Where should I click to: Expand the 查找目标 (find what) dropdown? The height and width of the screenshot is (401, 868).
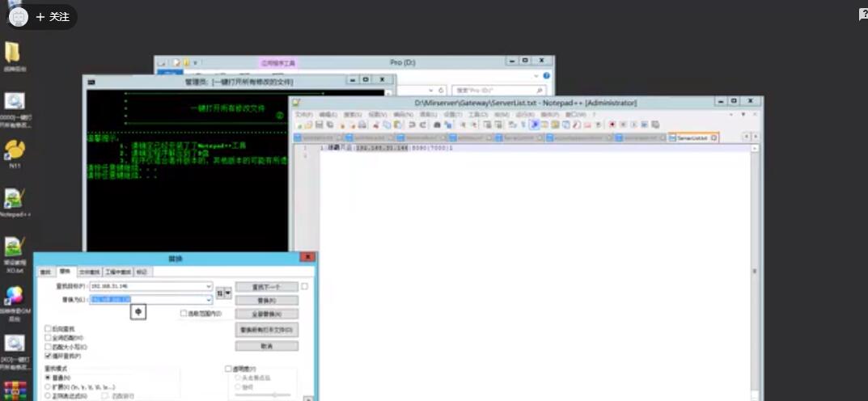(x=209, y=286)
